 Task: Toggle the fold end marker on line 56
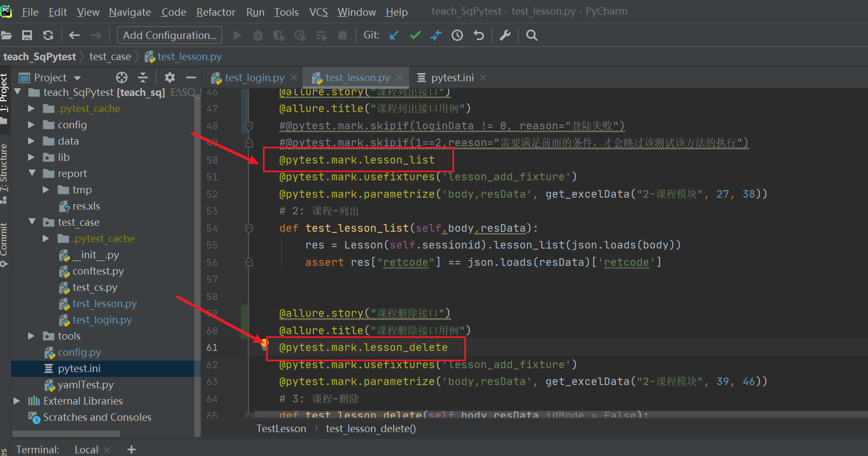tap(249, 262)
